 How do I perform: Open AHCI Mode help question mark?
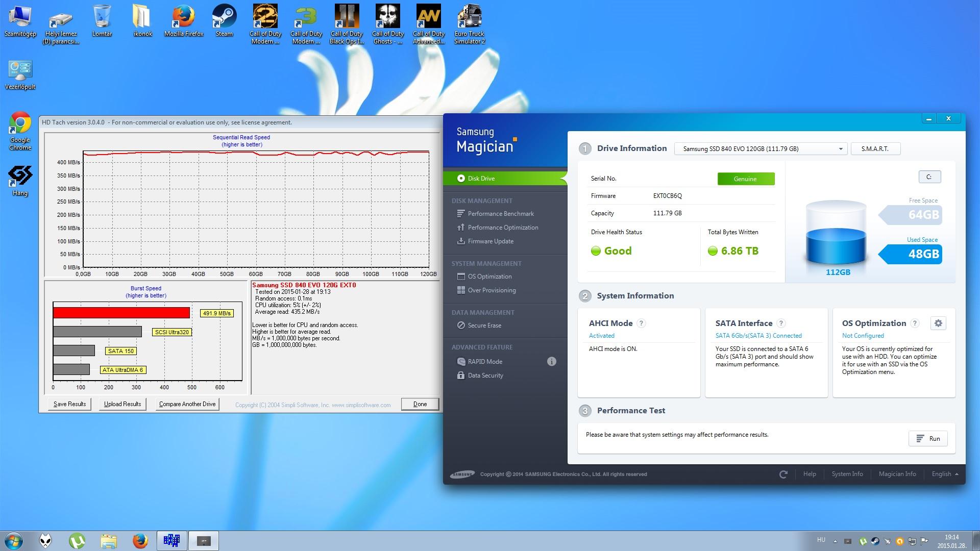641,323
